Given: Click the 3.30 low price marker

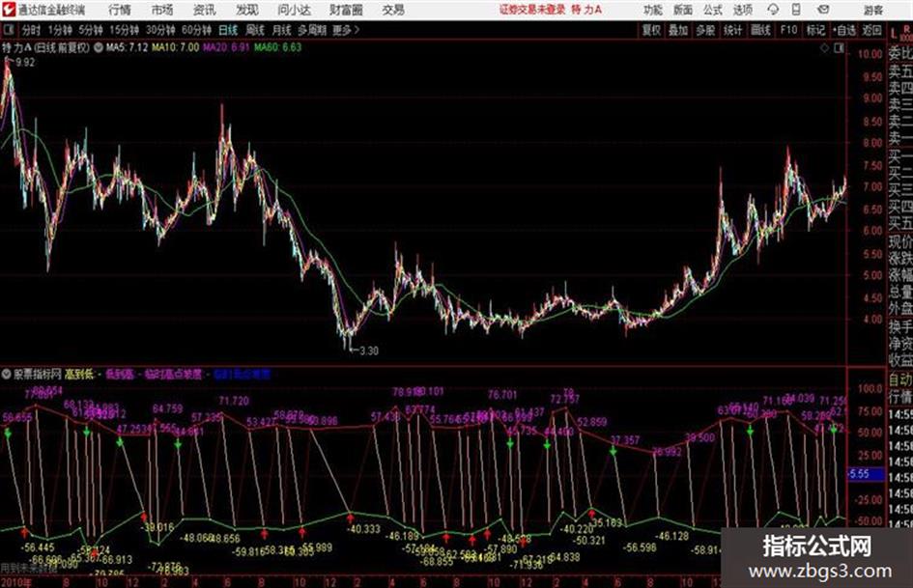Looking at the screenshot, I should tap(368, 351).
